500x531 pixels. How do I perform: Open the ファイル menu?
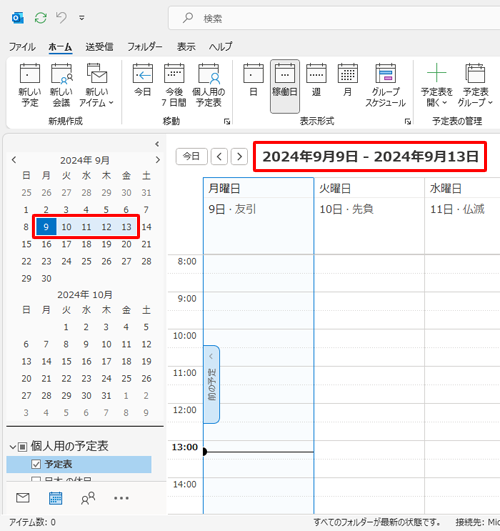(22, 47)
